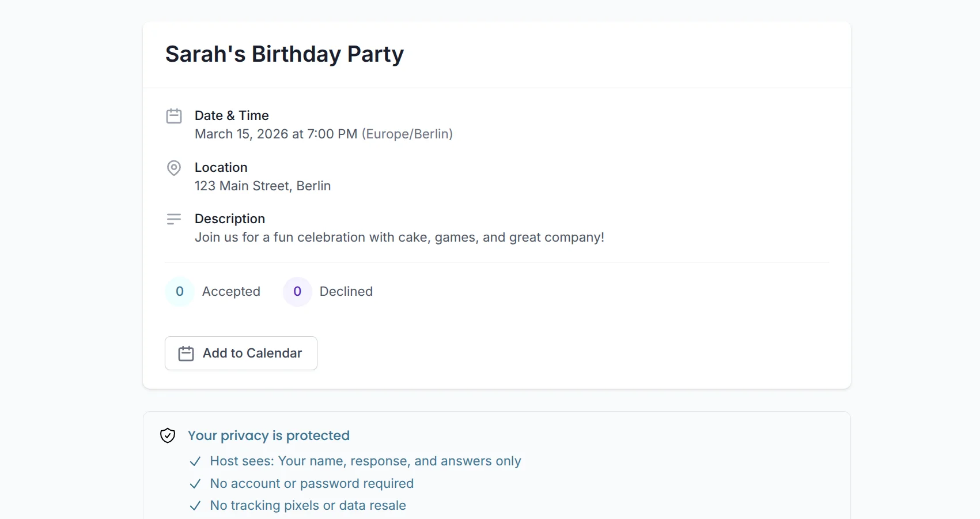980x519 pixels.
Task: Expand the Location section
Action: point(221,167)
